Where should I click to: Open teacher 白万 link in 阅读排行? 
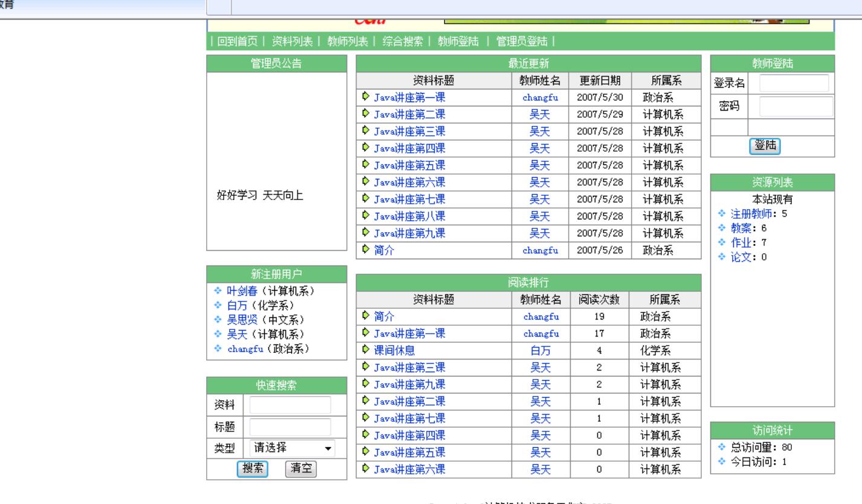click(540, 349)
